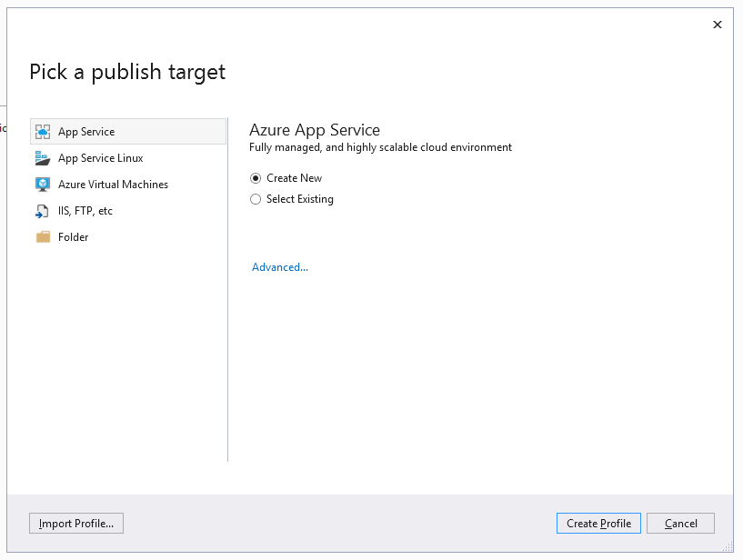Click the Folder icon in target list
The height and width of the screenshot is (560, 743).
point(43,237)
